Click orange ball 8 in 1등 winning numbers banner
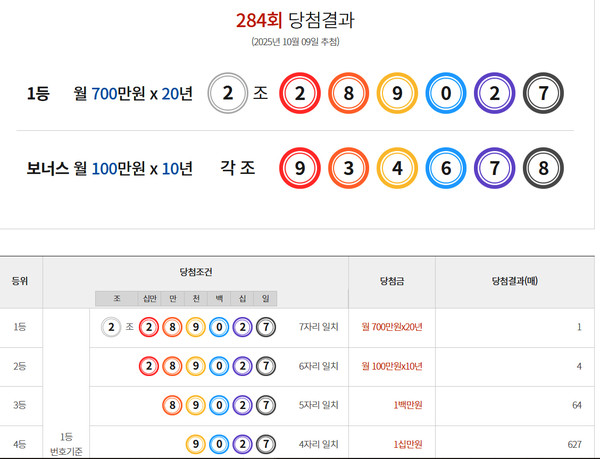 click(x=348, y=93)
